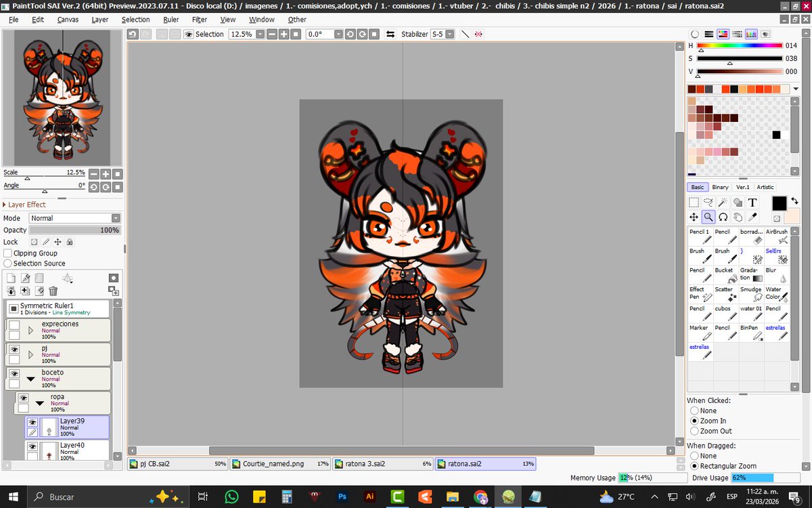Viewport: 812px width, 508px height.
Task: Select the Move tool
Action: [x=694, y=217]
